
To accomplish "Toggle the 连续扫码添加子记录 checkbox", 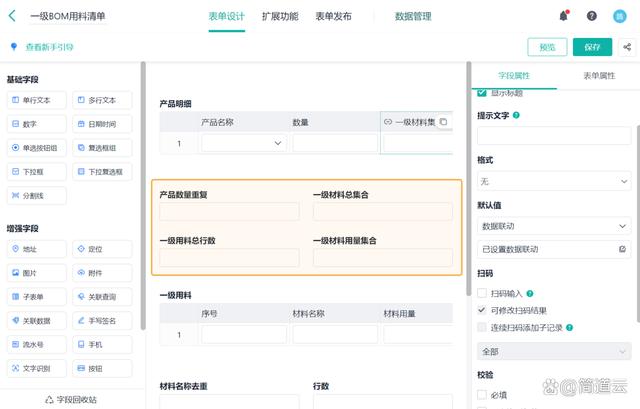I will click(482, 327).
